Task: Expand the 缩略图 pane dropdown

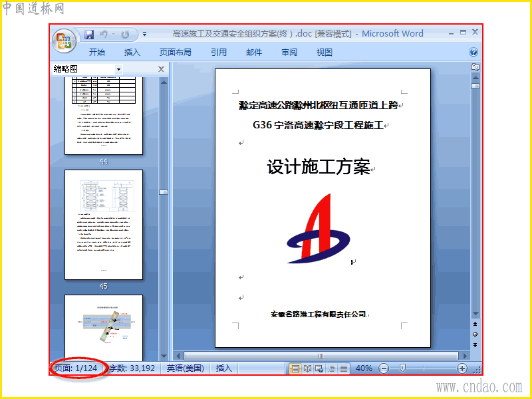Action: [118, 69]
